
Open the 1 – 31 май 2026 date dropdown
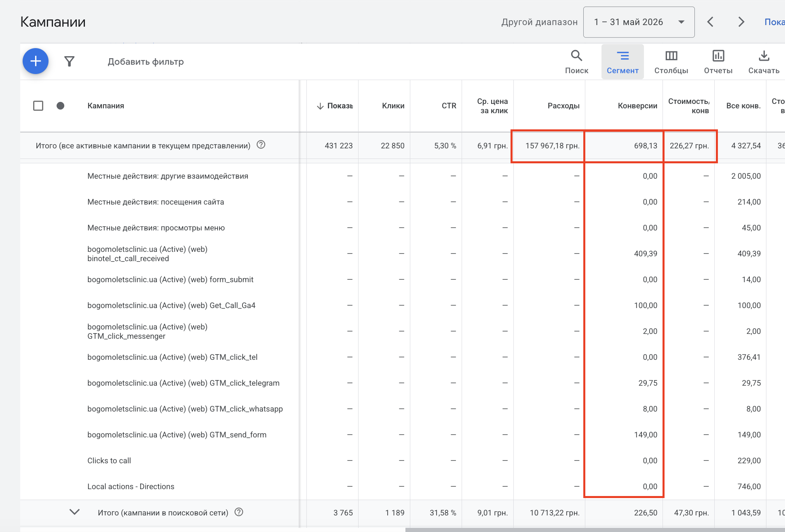click(x=639, y=22)
